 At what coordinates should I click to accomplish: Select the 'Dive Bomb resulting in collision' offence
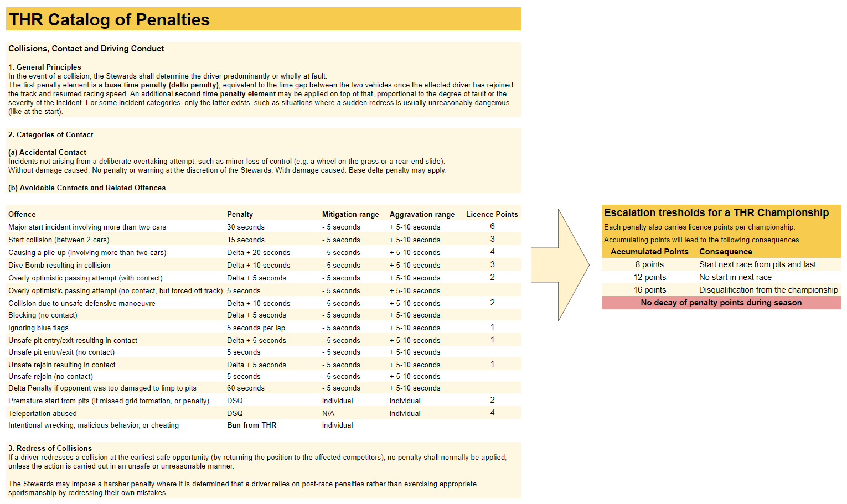pos(59,265)
